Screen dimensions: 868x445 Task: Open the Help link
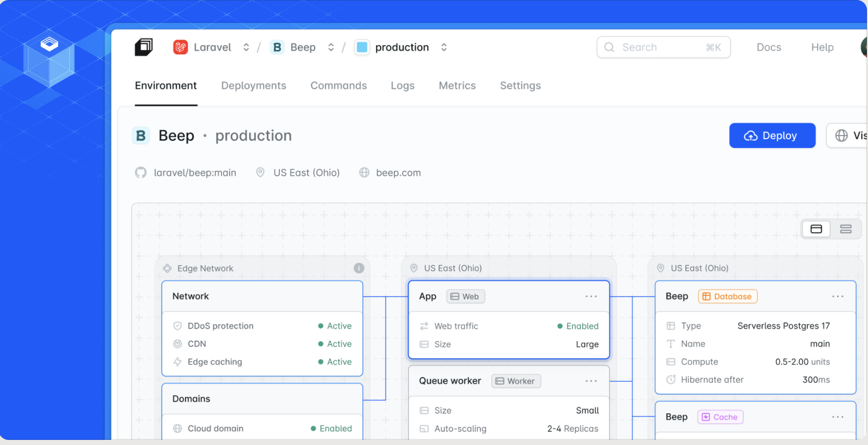(822, 47)
